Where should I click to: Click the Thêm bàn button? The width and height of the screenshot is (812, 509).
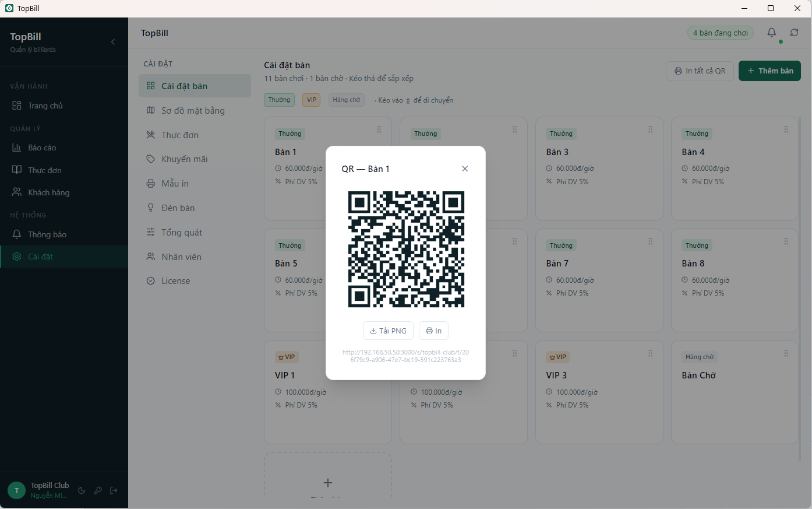769,71
